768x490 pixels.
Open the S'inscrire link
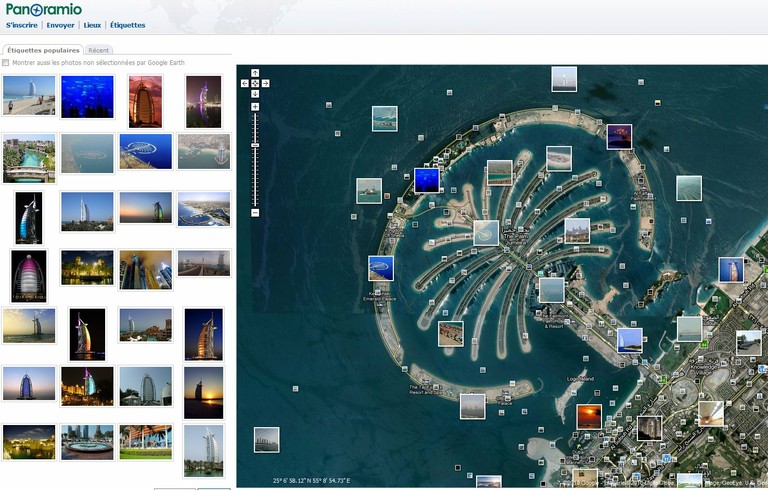tap(22, 25)
